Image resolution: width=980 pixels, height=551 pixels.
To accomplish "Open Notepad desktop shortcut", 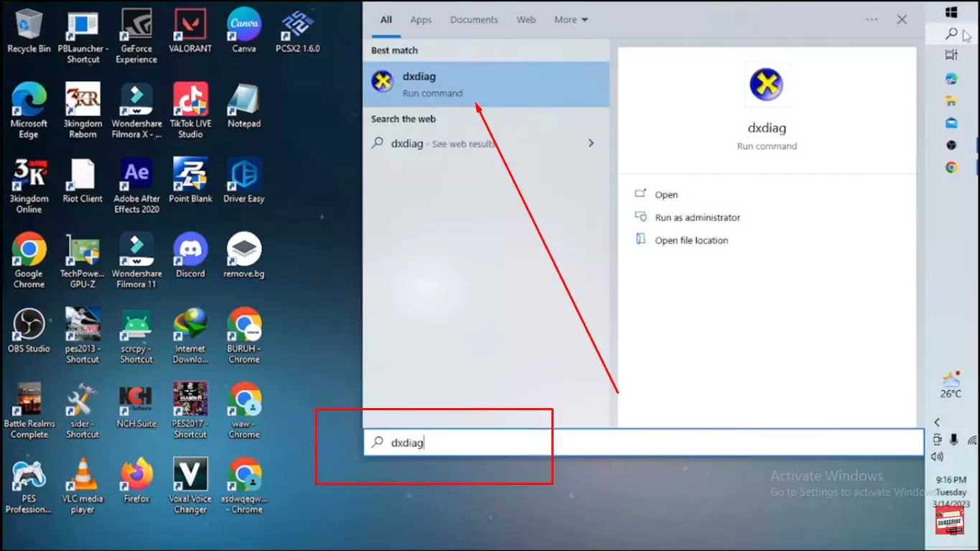I will pos(244,106).
